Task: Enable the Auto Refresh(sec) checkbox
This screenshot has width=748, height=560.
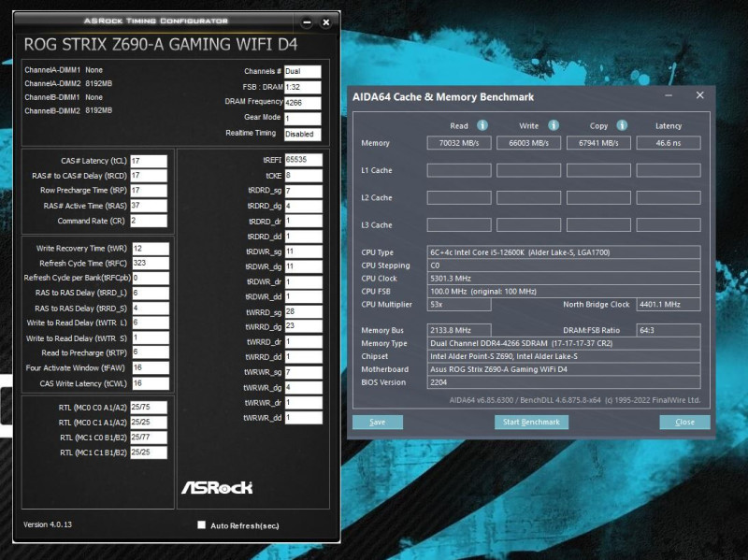Action: coord(201,524)
